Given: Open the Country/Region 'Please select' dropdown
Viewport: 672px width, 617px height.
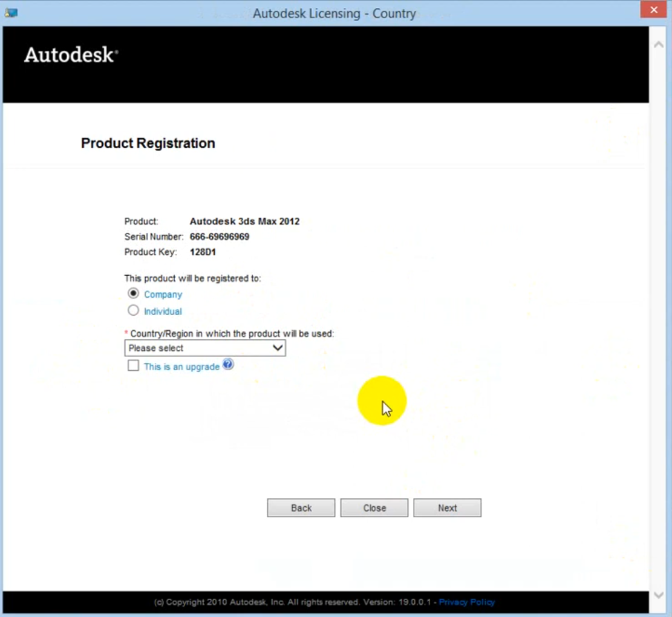Looking at the screenshot, I should coord(205,348).
